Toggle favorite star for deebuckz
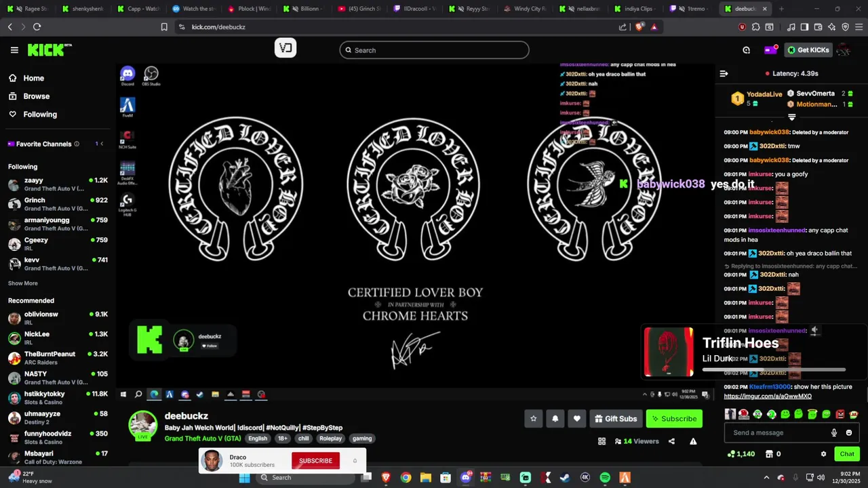This screenshot has width=868, height=488. (x=533, y=419)
